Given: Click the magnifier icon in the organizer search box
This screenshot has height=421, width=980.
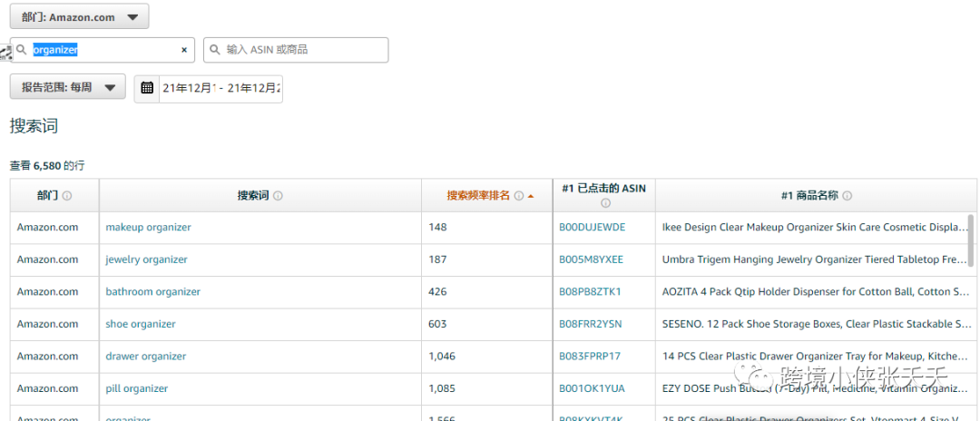Looking at the screenshot, I should [22, 49].
